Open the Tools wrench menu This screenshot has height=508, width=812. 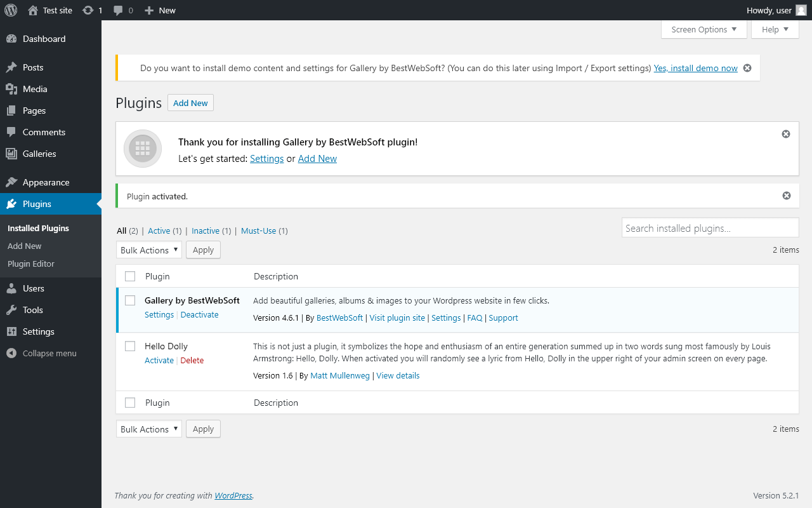pos(11,310)
